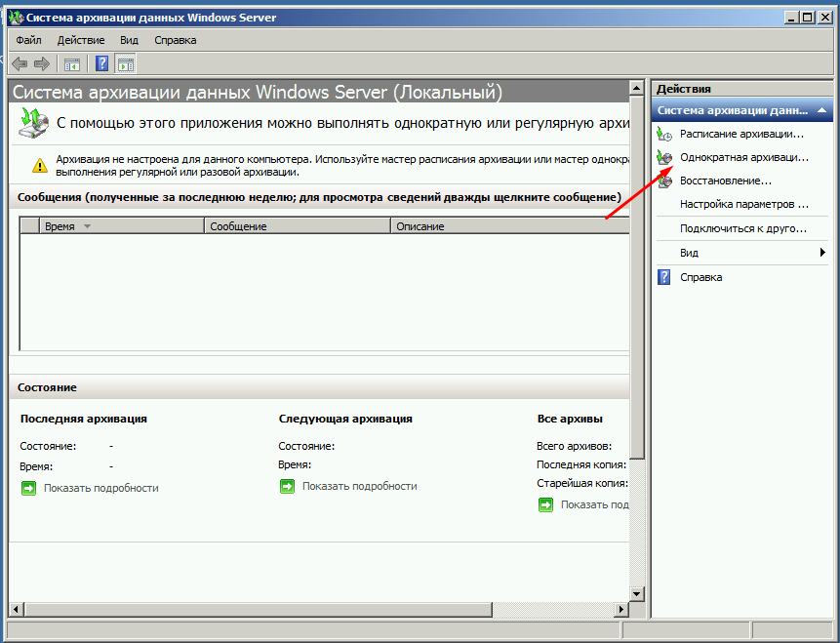Collapse the Система архивации данн... actions section
The height and width of the screenshot is (643, 840).
coord(824,110)
